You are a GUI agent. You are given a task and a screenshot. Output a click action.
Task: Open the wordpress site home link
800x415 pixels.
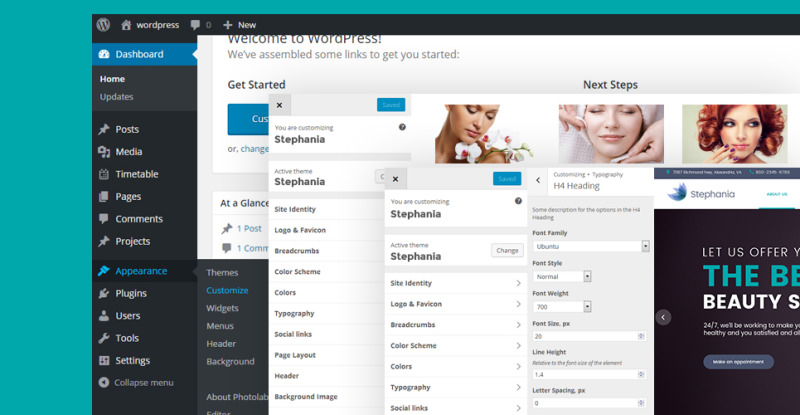point(150,25)
